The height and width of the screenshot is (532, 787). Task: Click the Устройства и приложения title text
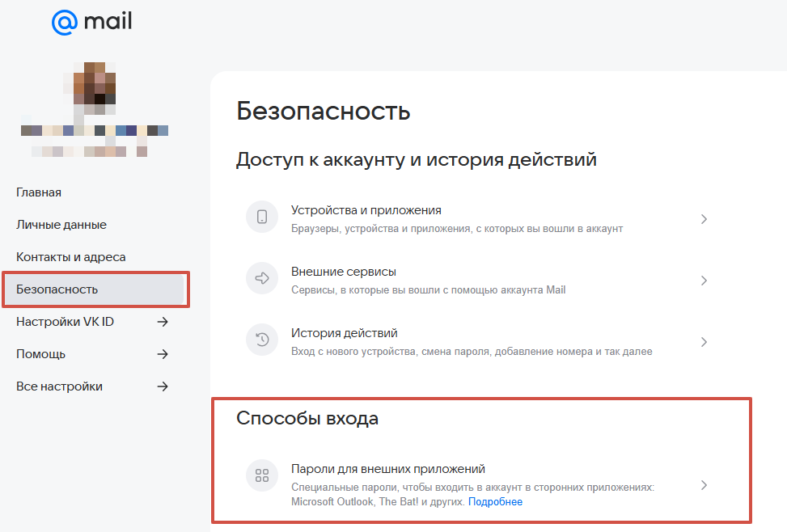(366, 210)
